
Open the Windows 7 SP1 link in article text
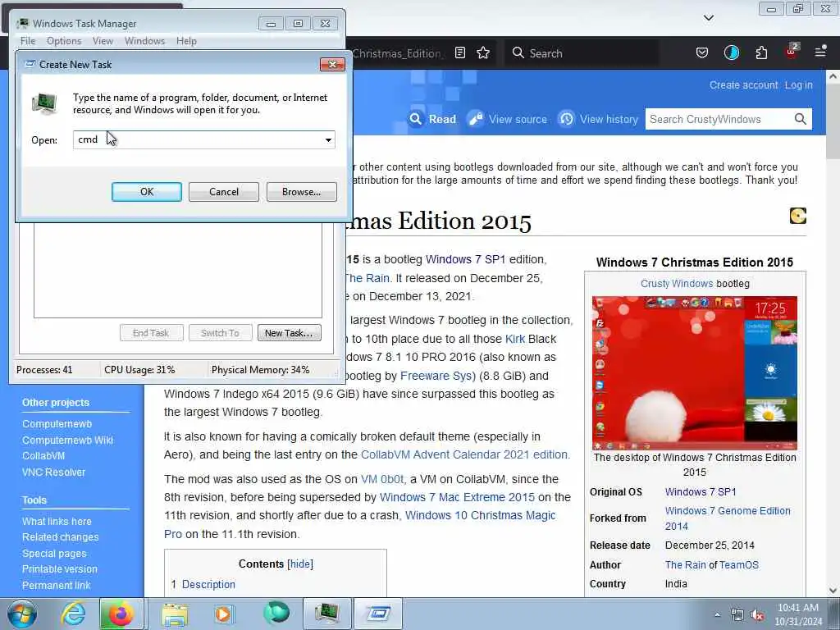point(466,260)
